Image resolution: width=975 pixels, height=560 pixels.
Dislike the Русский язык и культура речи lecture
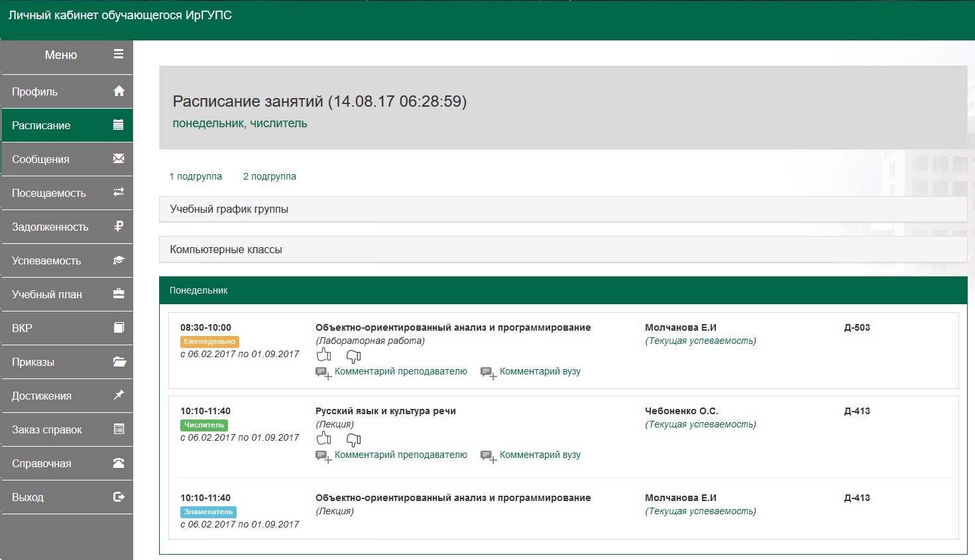click(x=354, y=440)
